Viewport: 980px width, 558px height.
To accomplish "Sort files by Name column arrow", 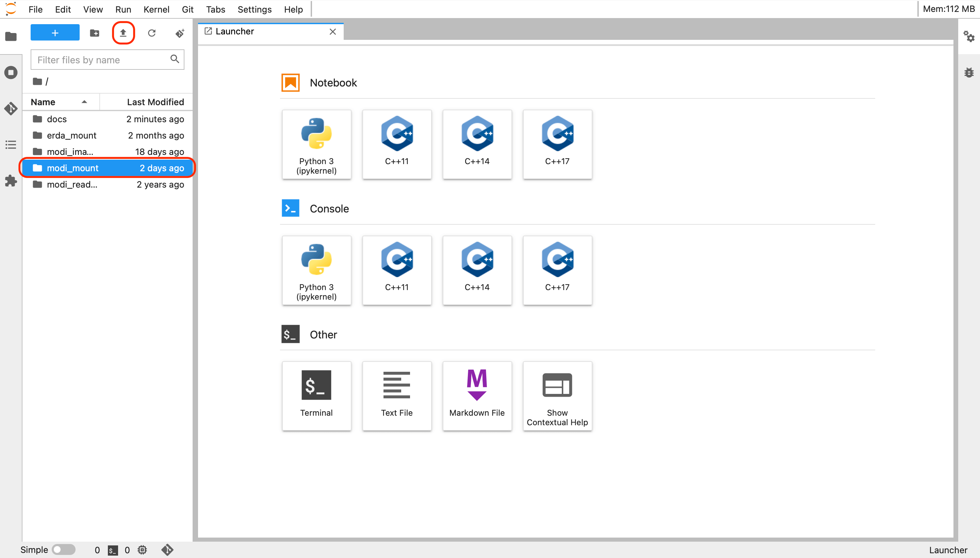I will 84,102.
